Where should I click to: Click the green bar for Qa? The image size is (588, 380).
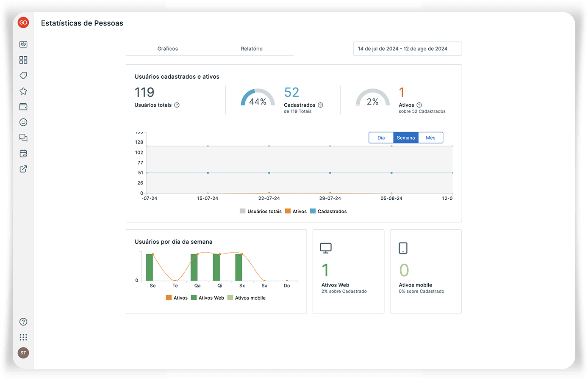pyautogui.click(x=194, y=267)
